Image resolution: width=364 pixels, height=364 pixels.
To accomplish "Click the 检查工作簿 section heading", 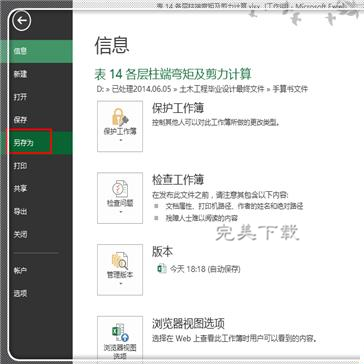I will 178,180.
